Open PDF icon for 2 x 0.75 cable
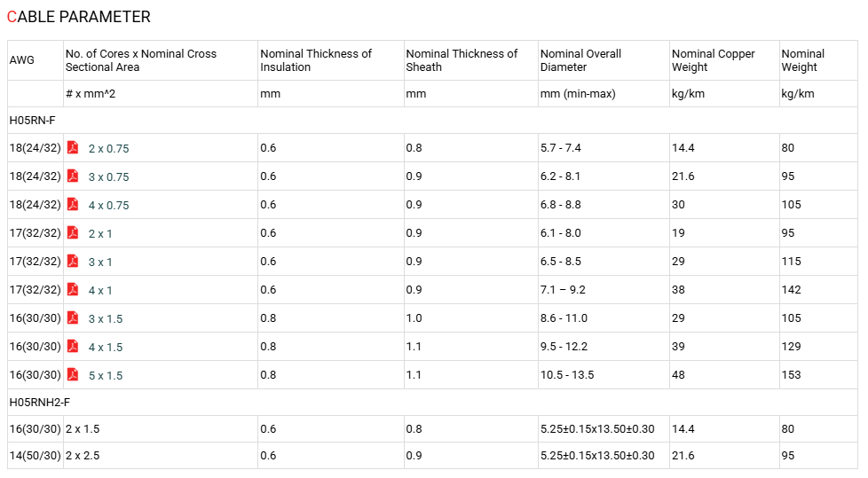 (73, 147)
